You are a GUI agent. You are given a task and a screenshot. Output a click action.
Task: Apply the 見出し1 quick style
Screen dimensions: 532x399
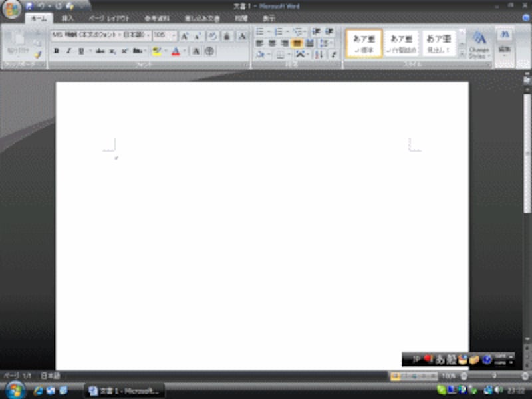(440, 41)
